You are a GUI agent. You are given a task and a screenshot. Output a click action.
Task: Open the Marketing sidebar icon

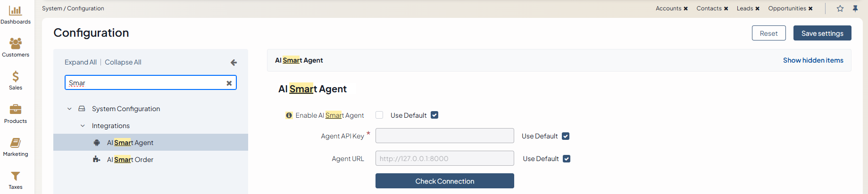16,143
